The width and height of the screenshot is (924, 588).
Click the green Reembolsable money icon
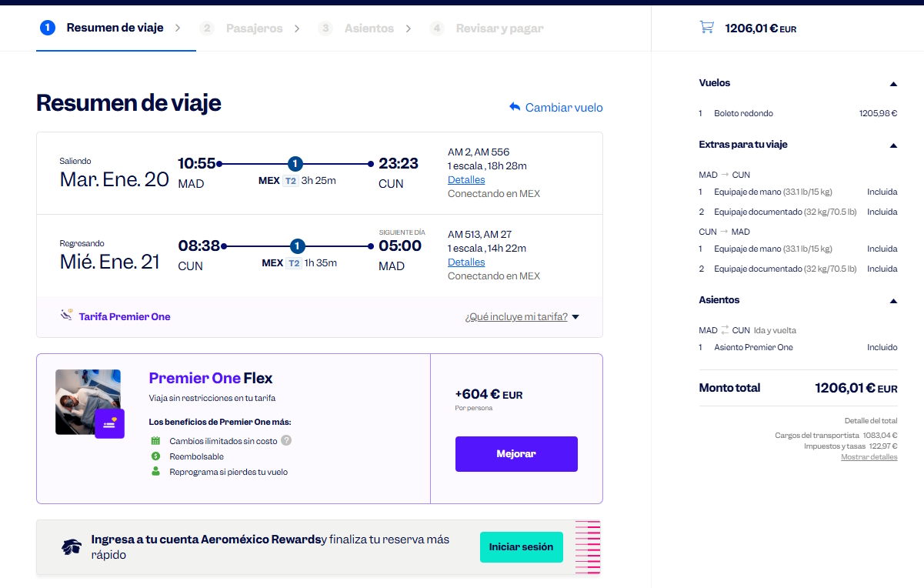(155, 456)
